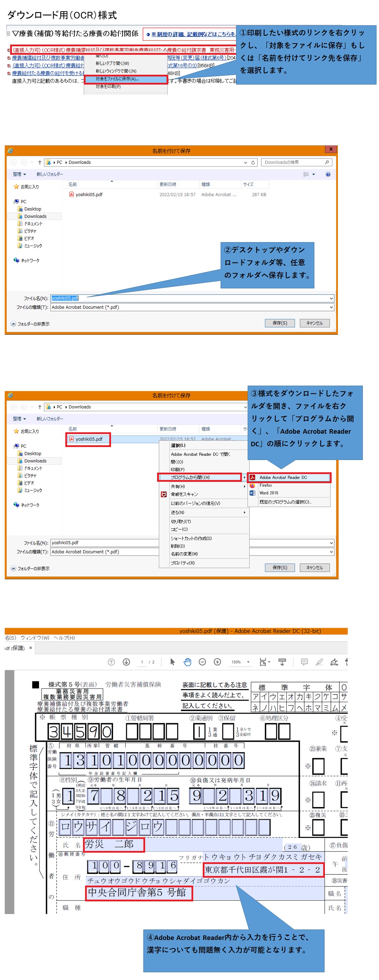Image resolution: width=379 pixels, height=980 pixels.
Task: Select the arrow selection tool in Acrobat
Action: coord(172,662)
